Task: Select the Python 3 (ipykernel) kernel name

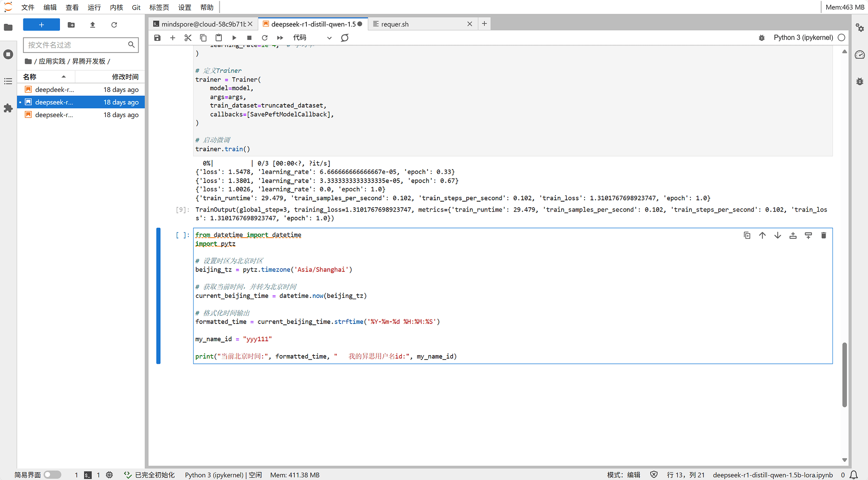Action: pos(803,38)
